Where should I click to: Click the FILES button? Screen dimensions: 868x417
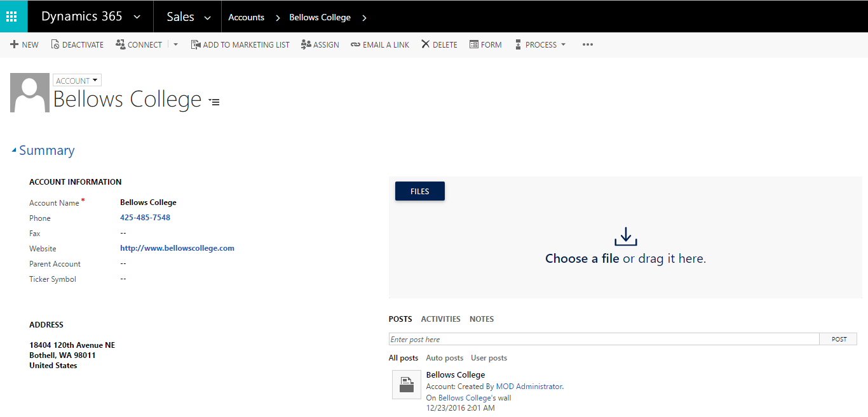tap(419, 190)
